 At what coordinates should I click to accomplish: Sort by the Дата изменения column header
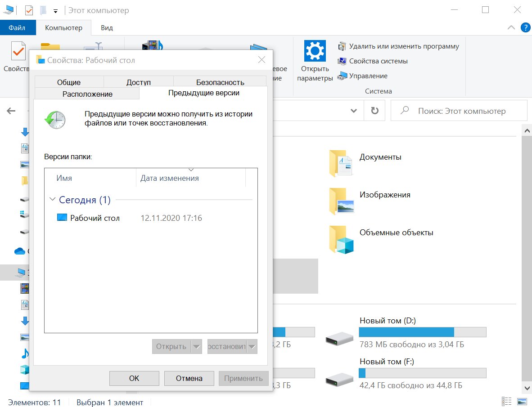pyautogui.click(x=191, y=178)
